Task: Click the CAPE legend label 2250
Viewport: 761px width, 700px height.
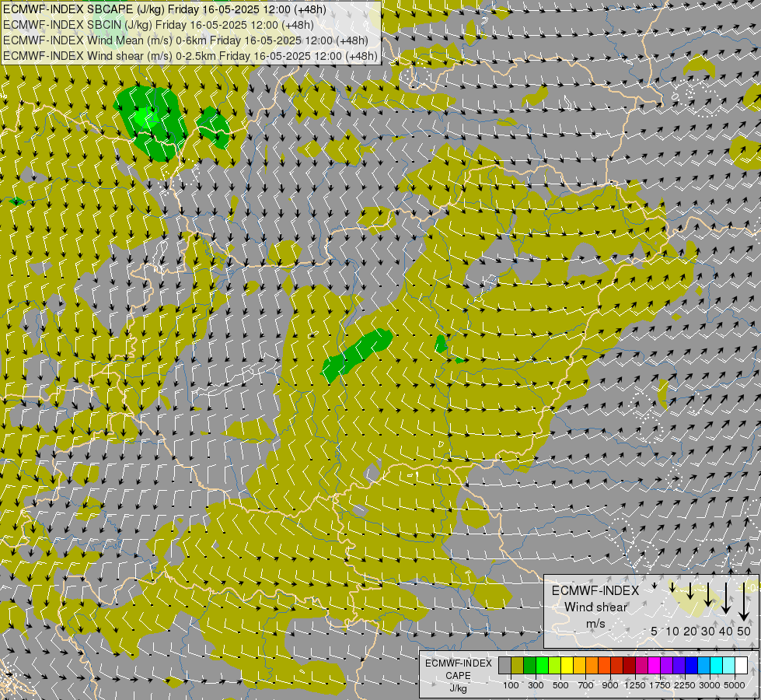Action: 685,685
